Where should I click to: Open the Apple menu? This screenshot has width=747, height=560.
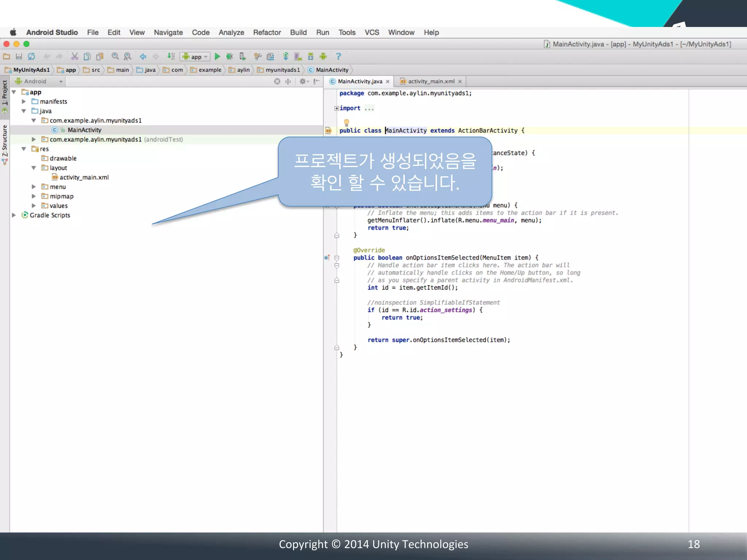coord(13,32)
